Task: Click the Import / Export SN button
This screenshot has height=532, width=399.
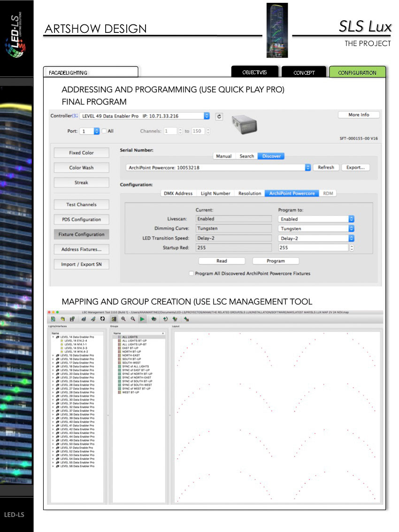Action: 81,264
